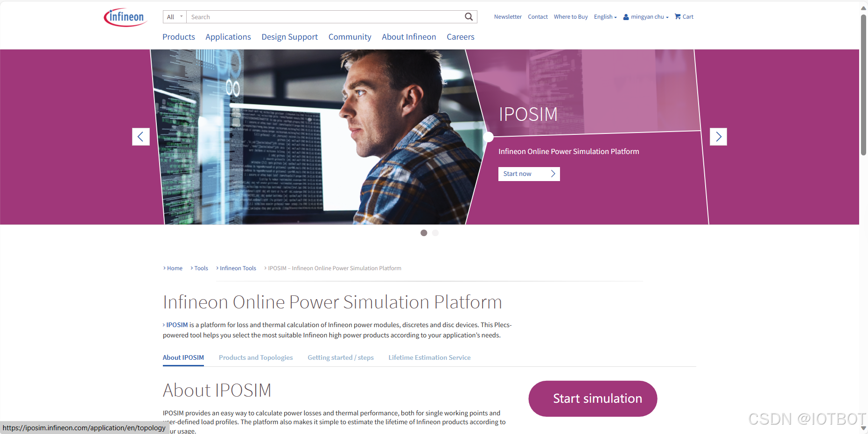The height and width of the screenshot is (434, 868).
Task: Click the scrollbar up arrow
Action: click(863, 8)
